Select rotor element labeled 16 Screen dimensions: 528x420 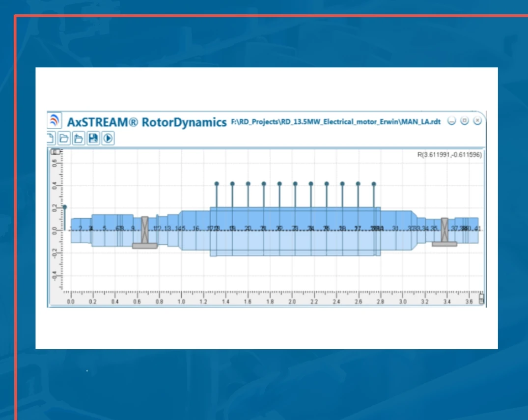coord(196,228)
